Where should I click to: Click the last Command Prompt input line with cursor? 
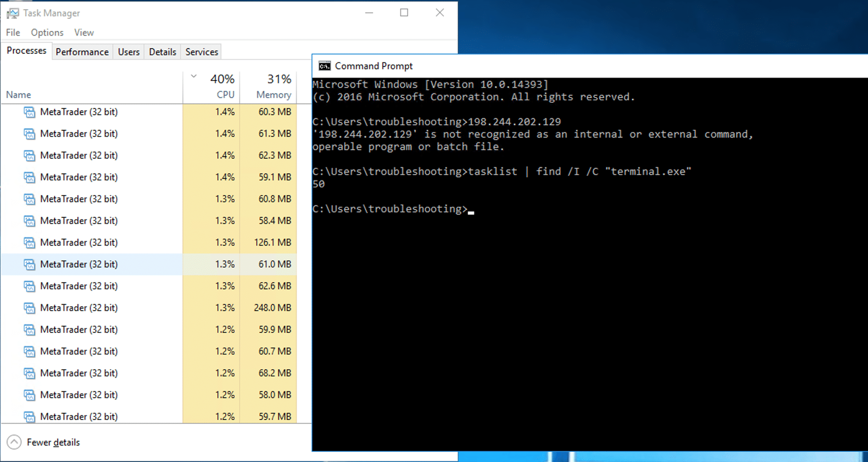tap(393, 209)
